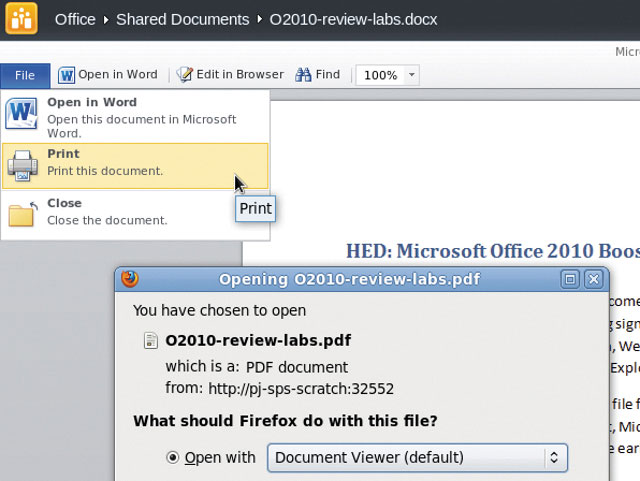This screenshot has height=481, width=640.
Task: Open the Document Viewer (default) dropdown
Action: pos(417,458)
